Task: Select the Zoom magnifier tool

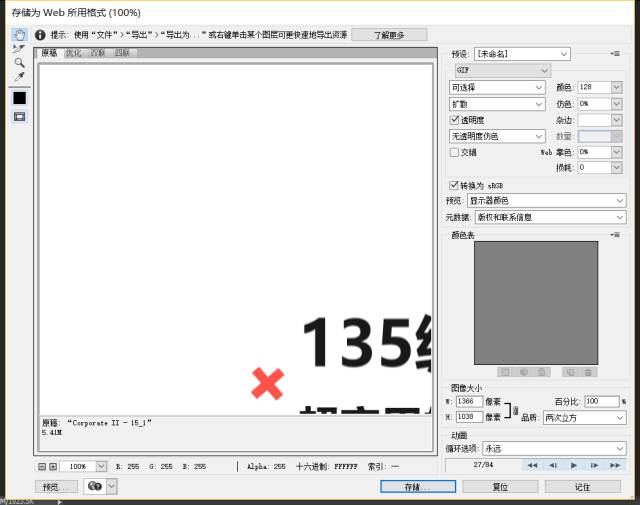Action: point(19,63)
